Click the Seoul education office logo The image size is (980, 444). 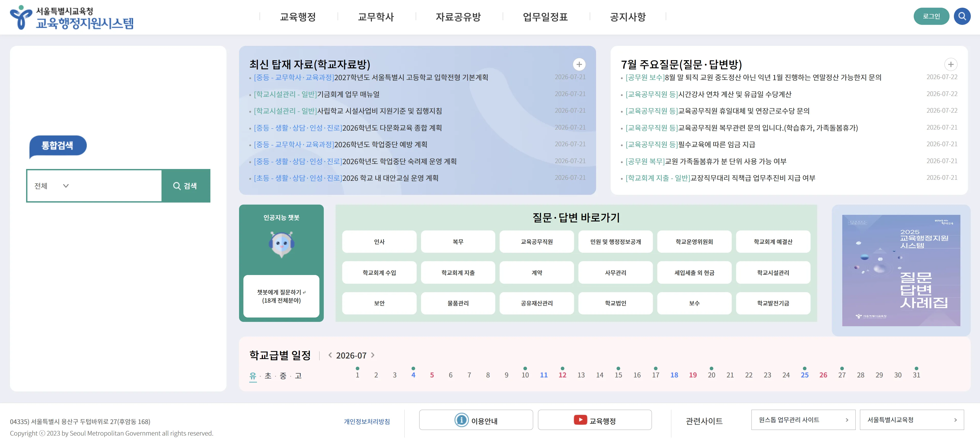tap(71, 17)
